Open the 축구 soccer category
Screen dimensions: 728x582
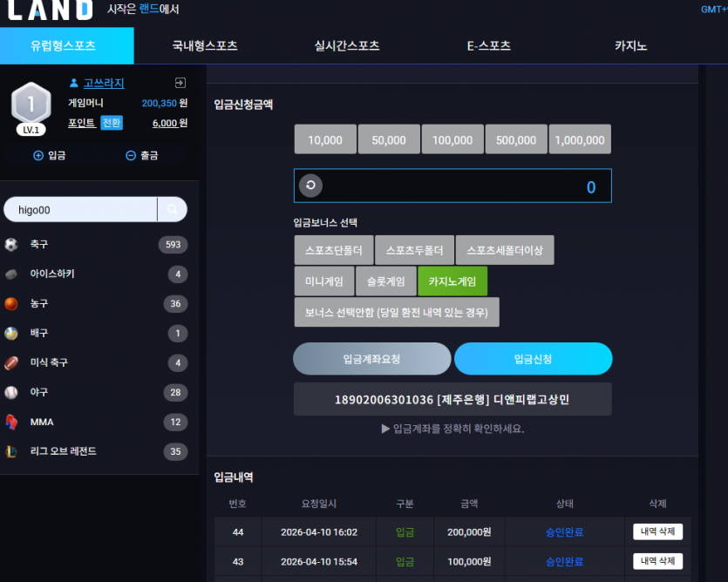(96, 244)
